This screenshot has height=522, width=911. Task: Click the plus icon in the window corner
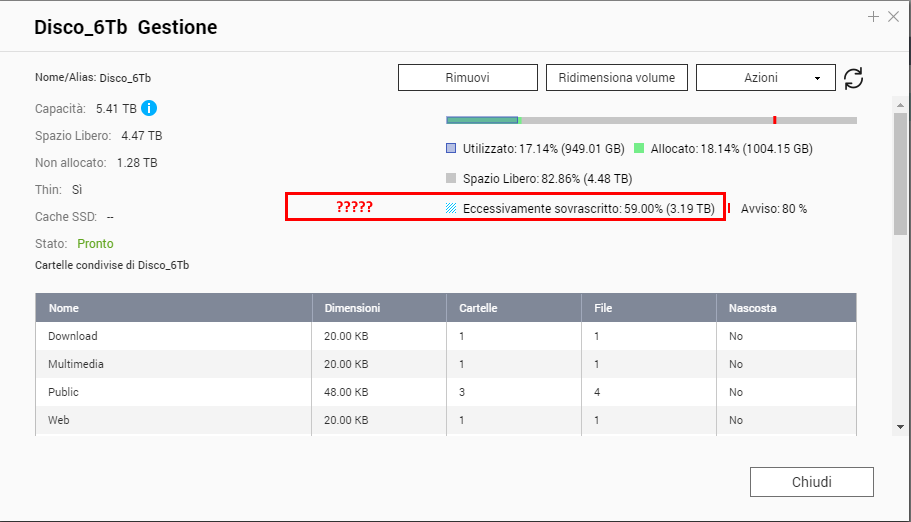[873, 17]
